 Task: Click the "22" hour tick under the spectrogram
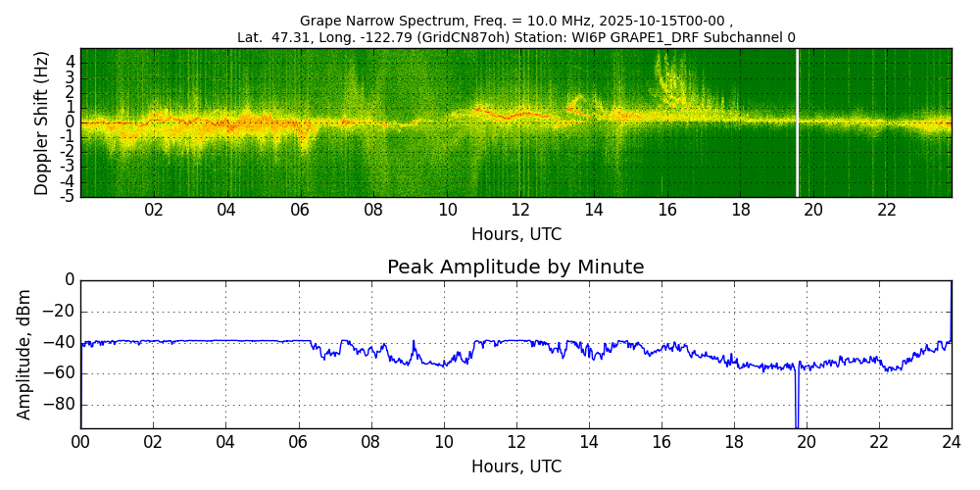point(887,210)
